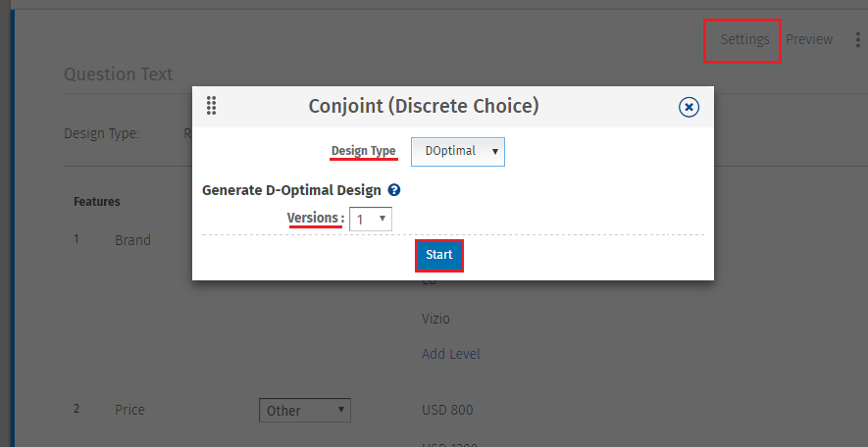Open the three-dot more options menu
This screenshot has height=447, width=868.
(x=858, y=40)
